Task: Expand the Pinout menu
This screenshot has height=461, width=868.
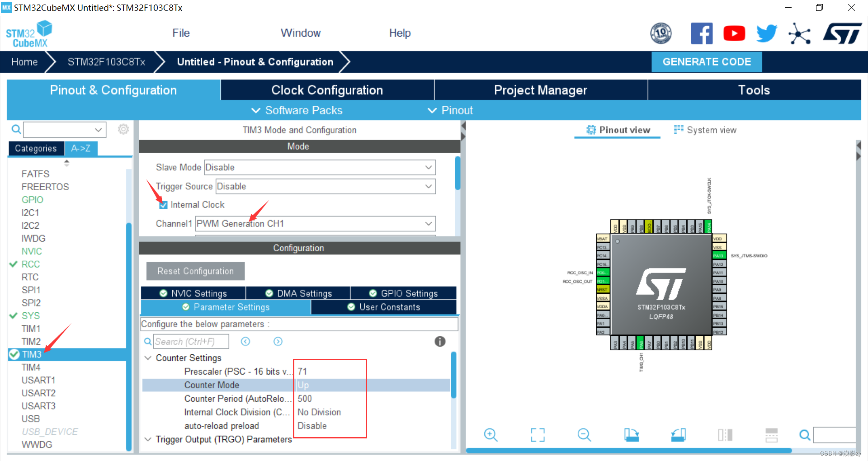Action: 450,110
